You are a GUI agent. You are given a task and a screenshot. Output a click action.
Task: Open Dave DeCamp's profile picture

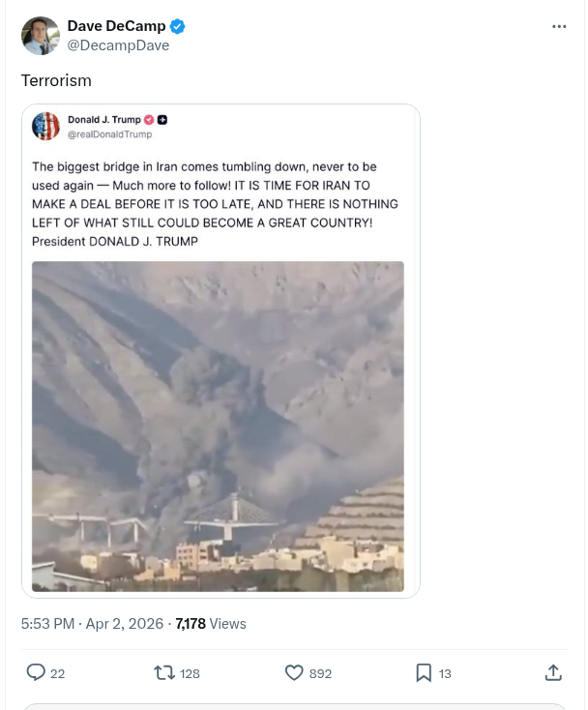(x=41, y=36)
